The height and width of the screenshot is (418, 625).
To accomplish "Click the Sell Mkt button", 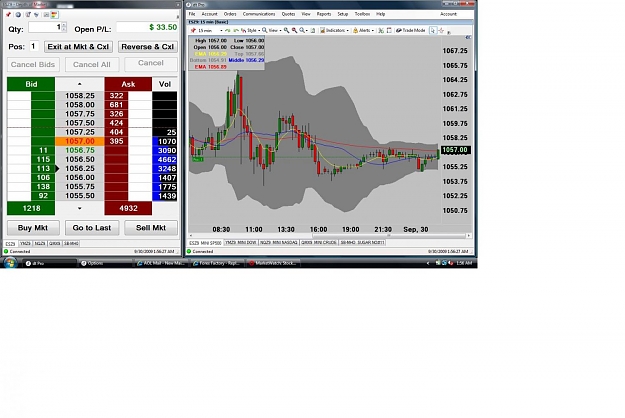I will (x=151, y=228).
